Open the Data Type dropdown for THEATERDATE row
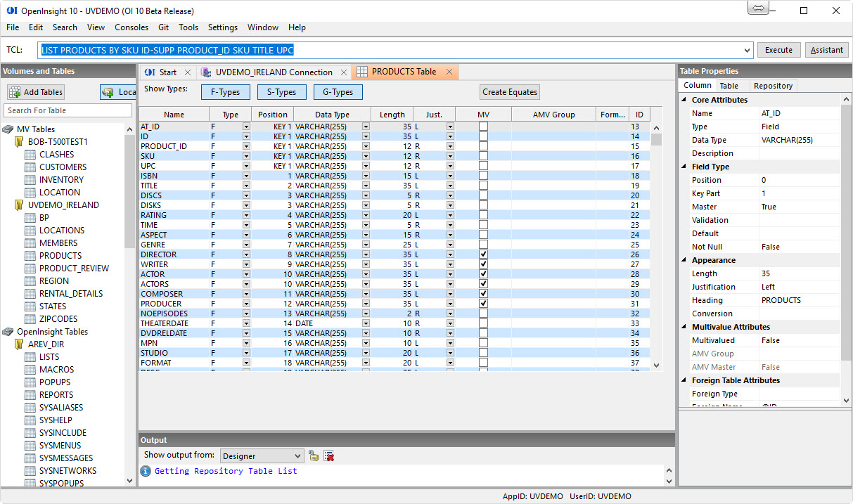Viewport: 853px width, 504px height. [x=366, y=323]
